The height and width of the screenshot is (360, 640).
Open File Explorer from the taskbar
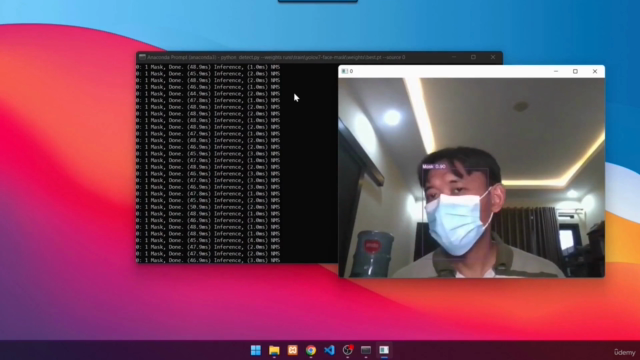(274, 350)
